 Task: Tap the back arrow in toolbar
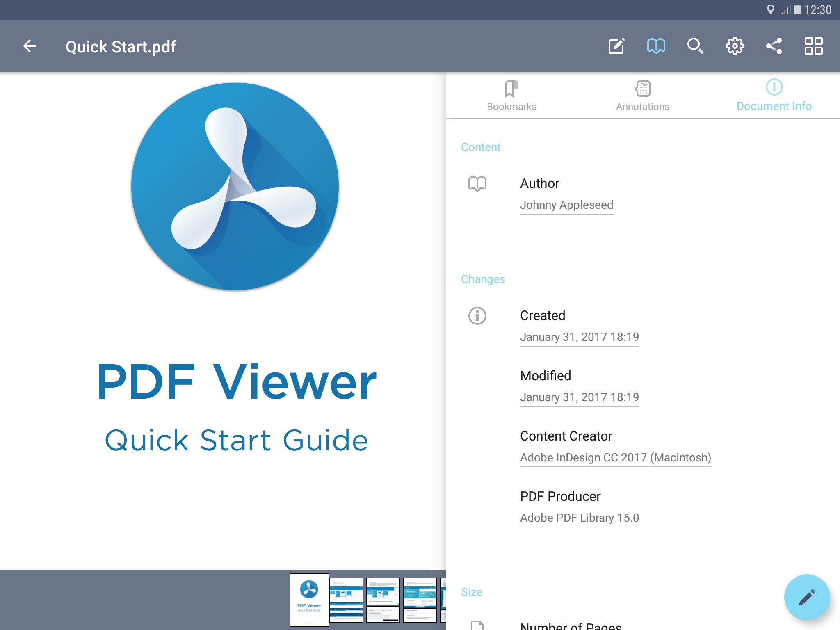[30, 46]
